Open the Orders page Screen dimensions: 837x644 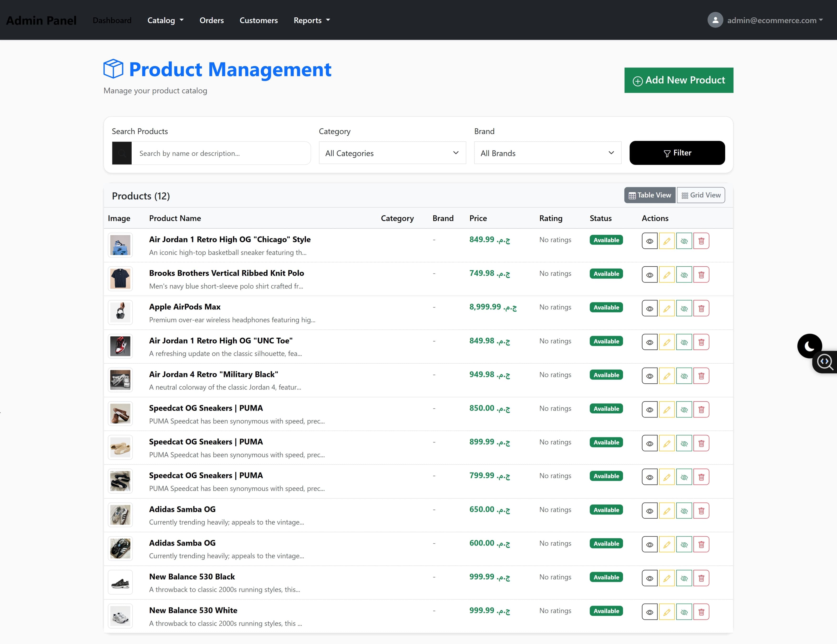click(x=212, y=20)
